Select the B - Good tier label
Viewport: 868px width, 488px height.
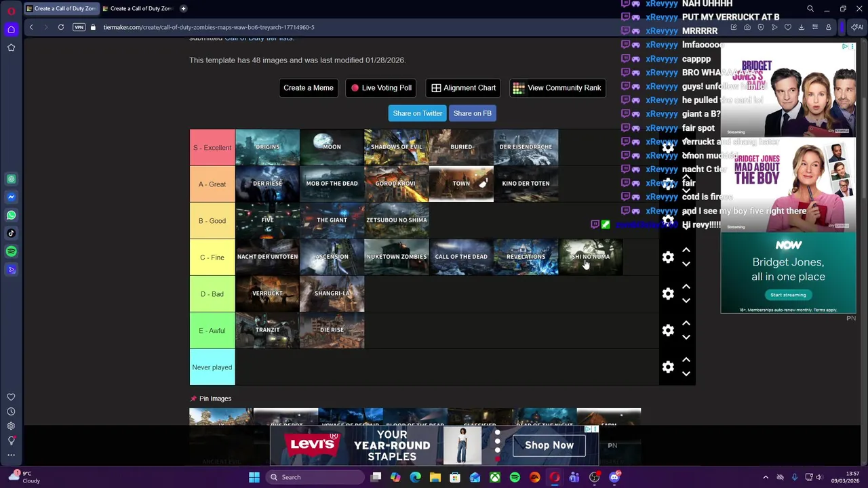coord(212,221)
